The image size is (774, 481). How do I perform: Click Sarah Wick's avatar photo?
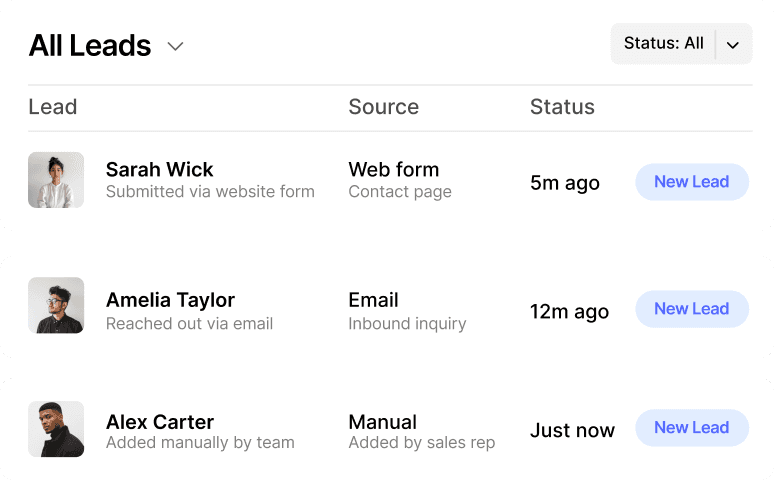pos(56,180)
